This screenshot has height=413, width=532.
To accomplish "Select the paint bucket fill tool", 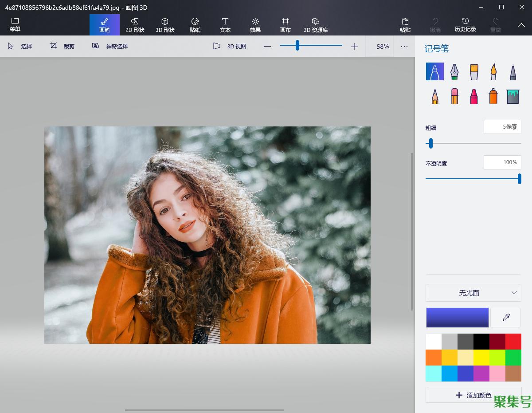I will pyautogui.click(x=513, y=96).
